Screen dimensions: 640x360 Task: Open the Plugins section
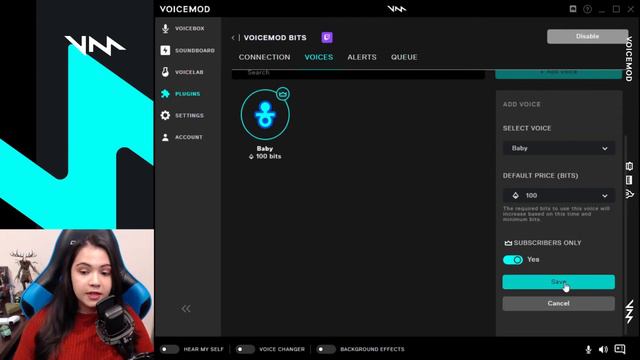coord(180,94)
